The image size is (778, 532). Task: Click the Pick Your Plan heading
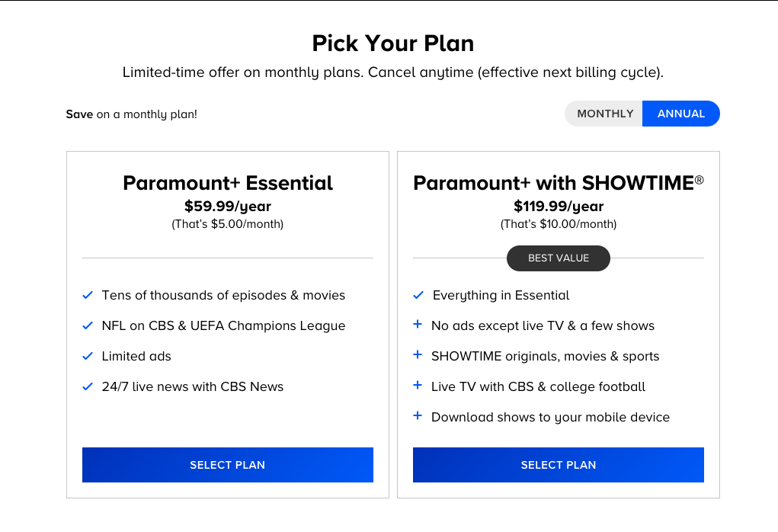click(x=392, y=43)
